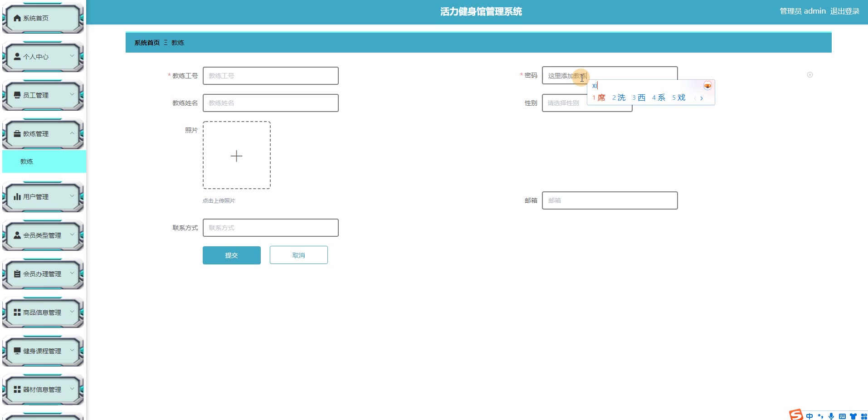Click the 提交 submit button
The height and width of the screenshot is (420, 868).
click(232, 255)
